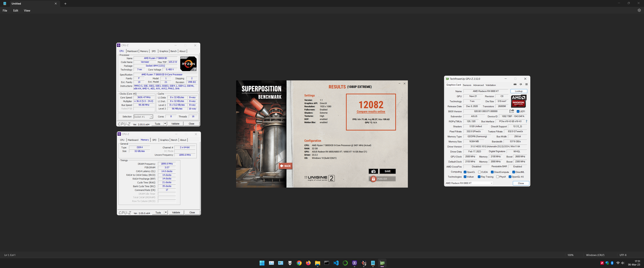
Task: Click the 100% zoom level in Notepad status bar
Action: (570, 255)
